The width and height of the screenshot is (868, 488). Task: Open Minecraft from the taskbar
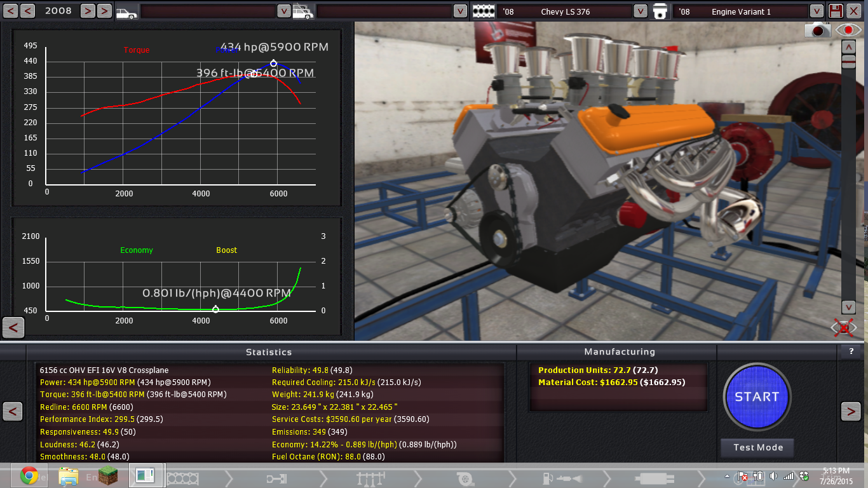(107, 475)
